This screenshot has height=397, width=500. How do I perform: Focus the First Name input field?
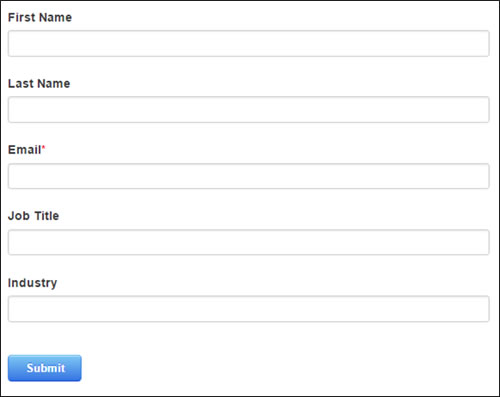pos(249,43)
